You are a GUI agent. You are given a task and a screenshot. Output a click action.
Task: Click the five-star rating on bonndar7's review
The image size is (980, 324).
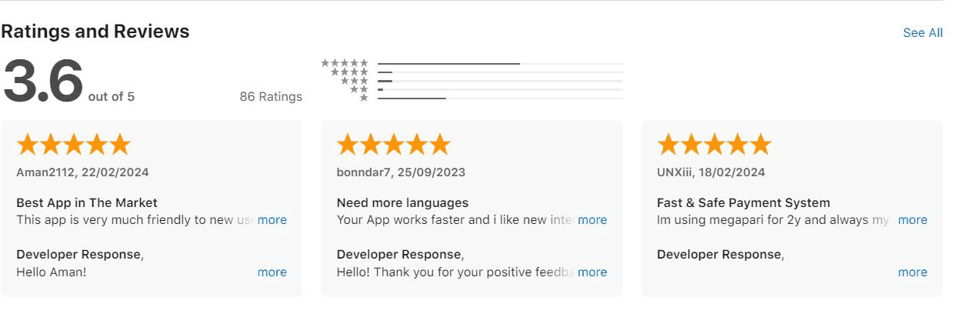point(394,145)
